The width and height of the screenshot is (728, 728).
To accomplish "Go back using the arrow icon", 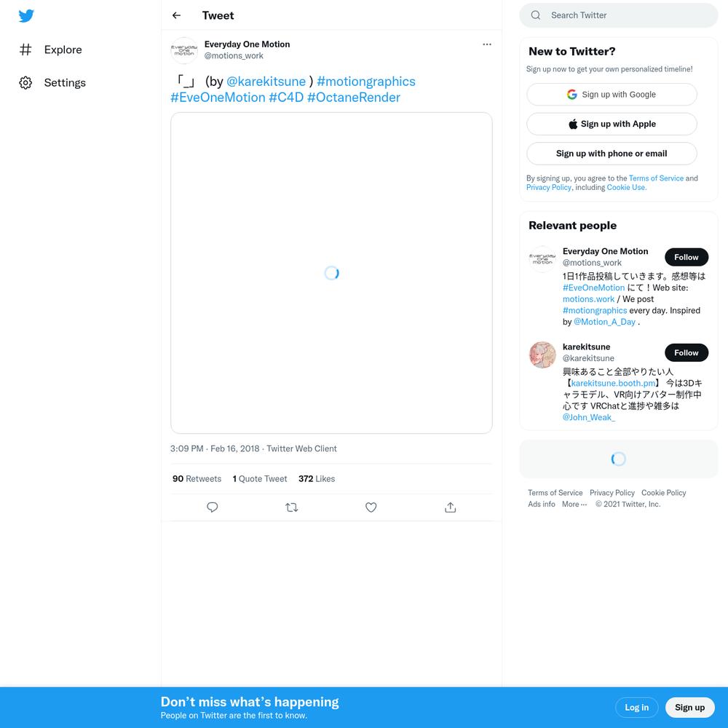I will click(x=176, y=15).
